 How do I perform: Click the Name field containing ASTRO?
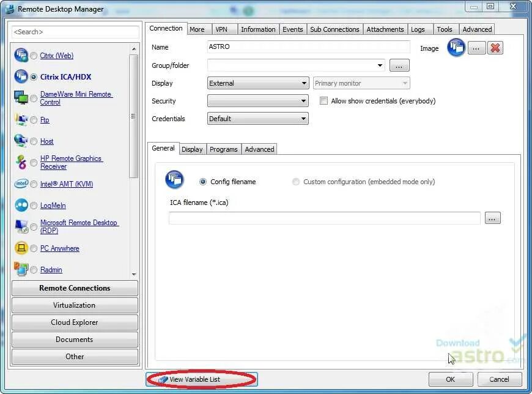click(x=308, y=47)
